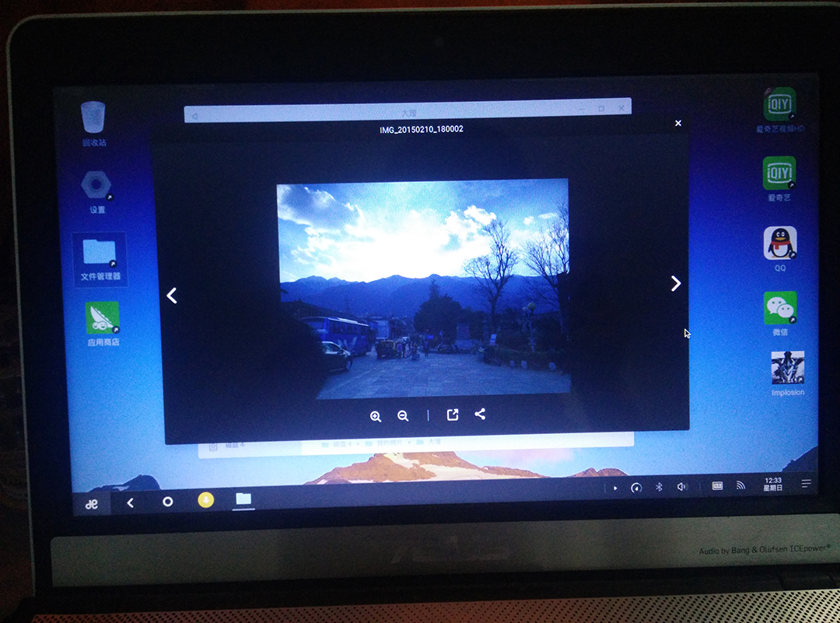Open the clock showing 12:33
Screen dimensions: 840x623
pyautogui.click(x=773, y=484)
